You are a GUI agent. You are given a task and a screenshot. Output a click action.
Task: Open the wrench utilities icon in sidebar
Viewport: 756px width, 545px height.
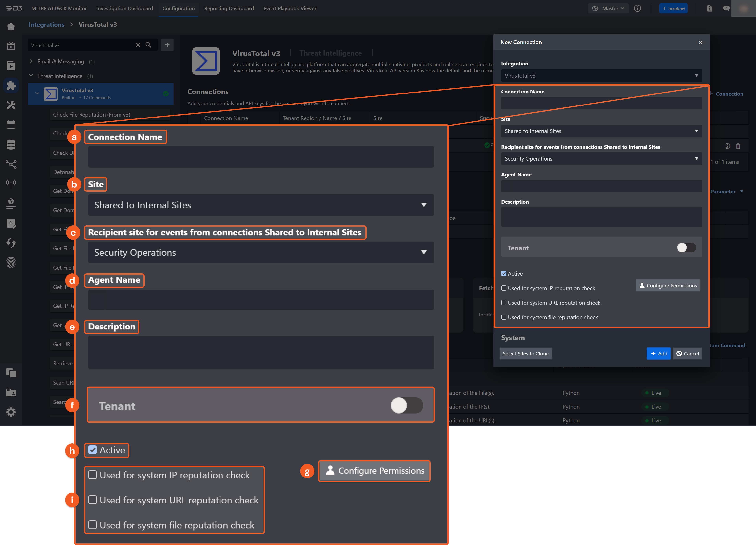click(11, 105)
